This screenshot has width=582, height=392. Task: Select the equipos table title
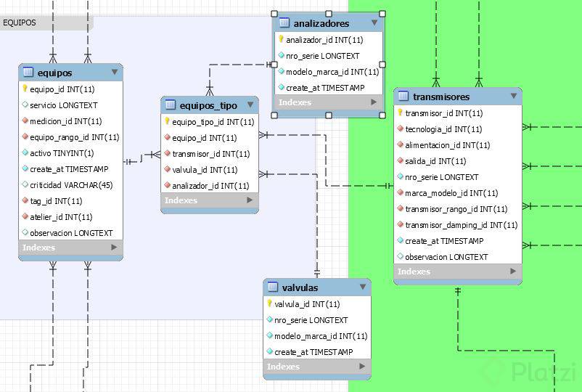coord(54,73)
